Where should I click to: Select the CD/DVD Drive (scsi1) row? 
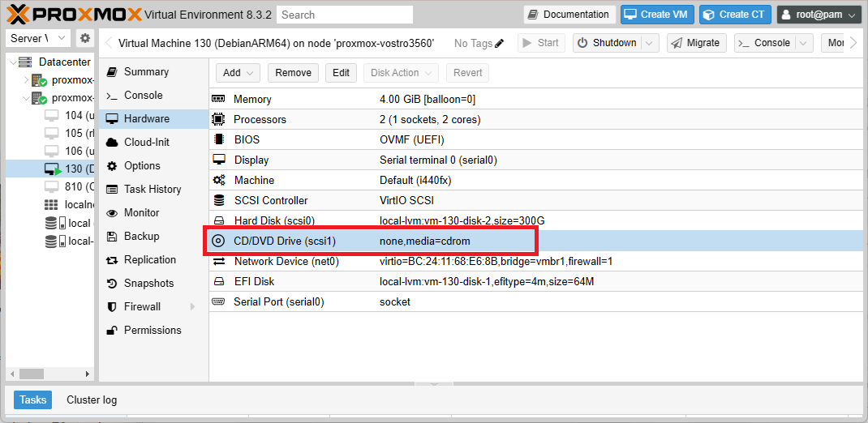point(538,241)
